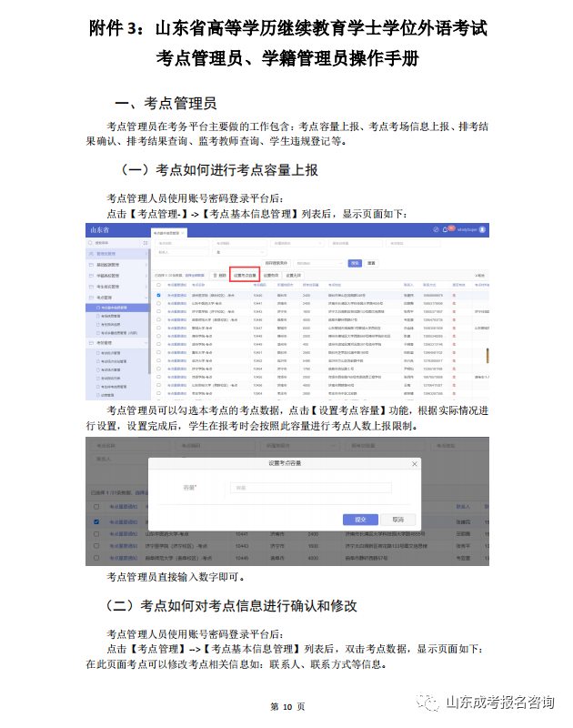Viewport: 573px width, 728px height.
Task: Open the greyed 所属地市 dropdown behind the dialog
Action: (301, 446)
